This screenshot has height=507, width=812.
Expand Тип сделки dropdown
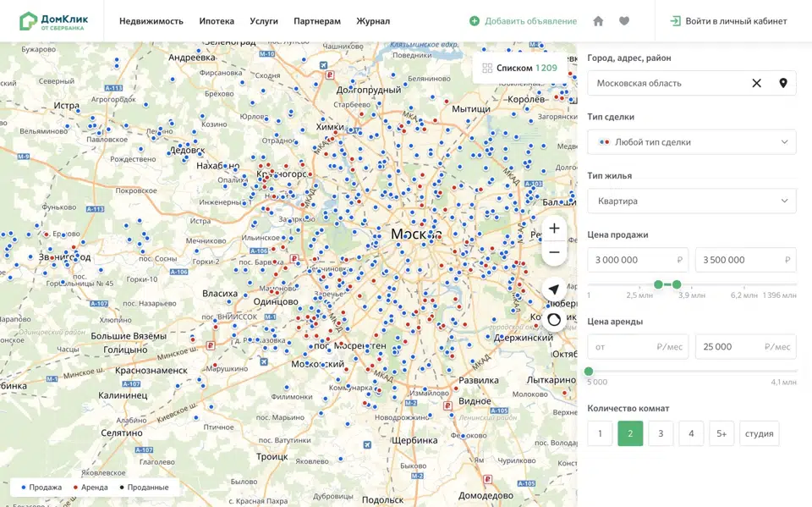tap(691, 142)
